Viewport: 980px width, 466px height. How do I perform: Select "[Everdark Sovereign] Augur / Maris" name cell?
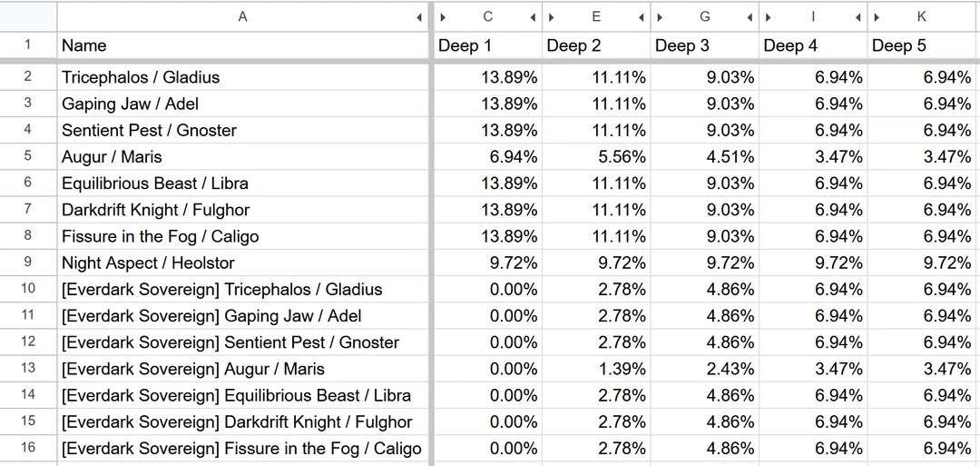point(242,369)
